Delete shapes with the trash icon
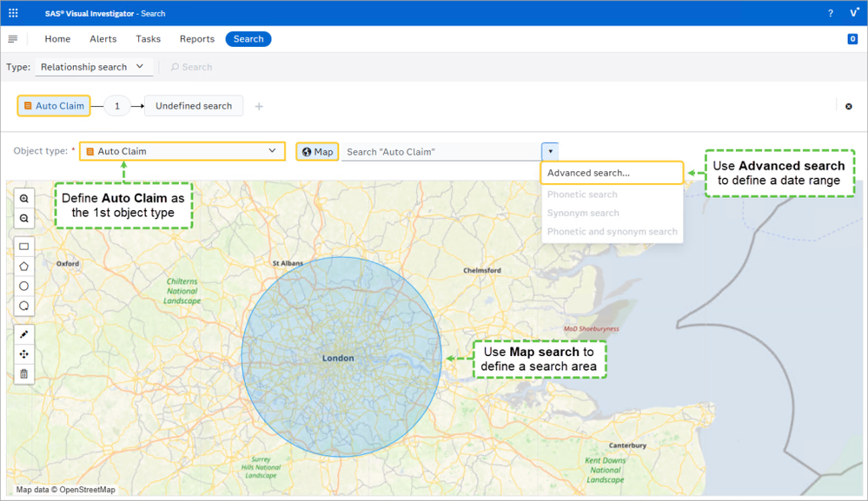This screenshot has height=501, width=868. 24,374
